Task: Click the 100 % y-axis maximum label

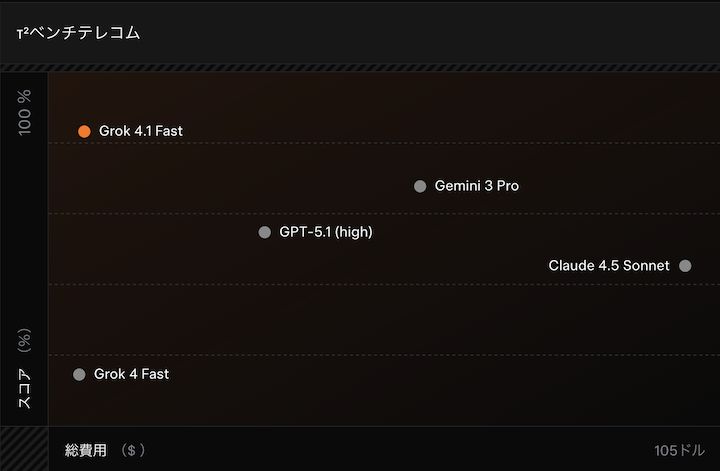Action: (25, 111)
